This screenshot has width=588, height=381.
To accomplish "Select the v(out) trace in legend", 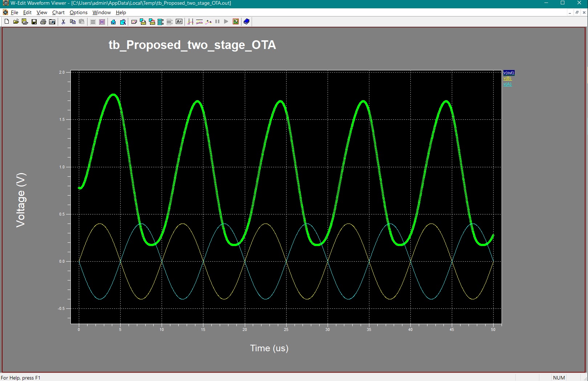I will [508, 73].
